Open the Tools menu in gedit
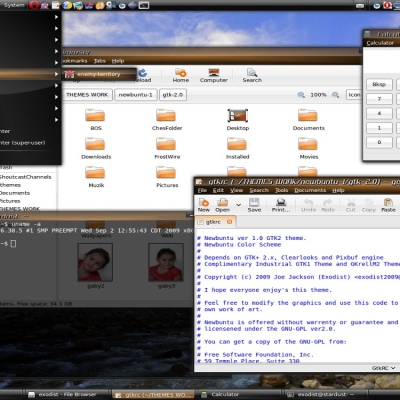The image size is (400, 400). pyautogui.click(x=281, y=190)
